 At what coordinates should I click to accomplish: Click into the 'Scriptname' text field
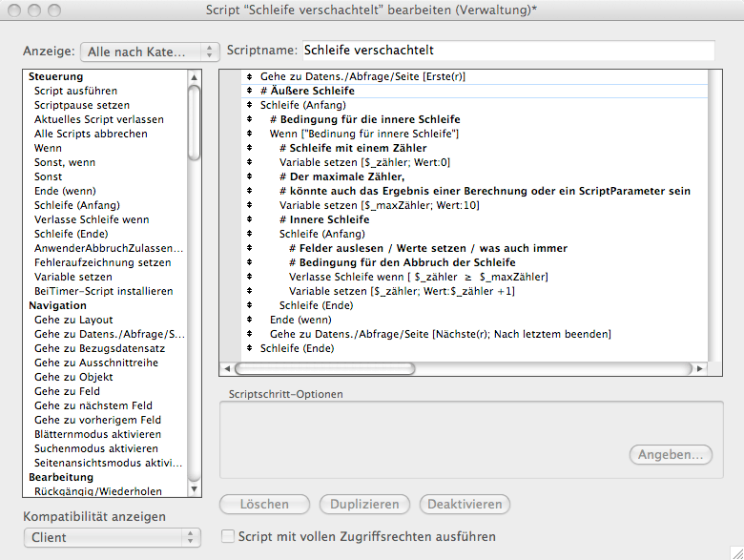pos(506,50)
